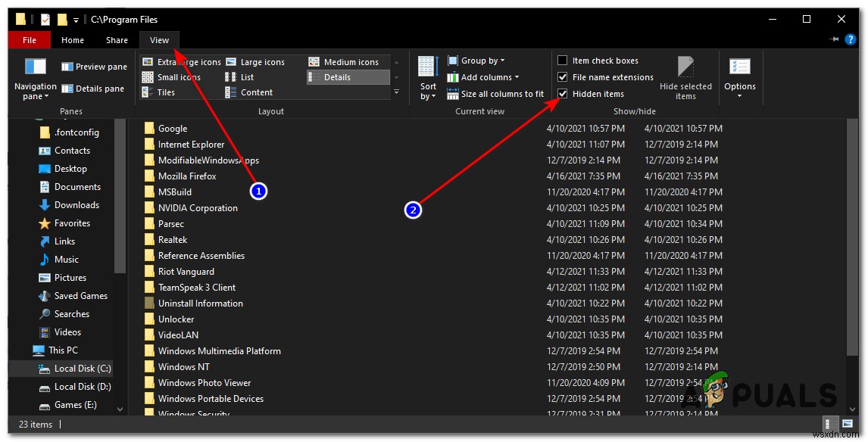Viewport: 868px width, 442px height.
Task: Open the Group by dropdown
Action: coord(476,61)
